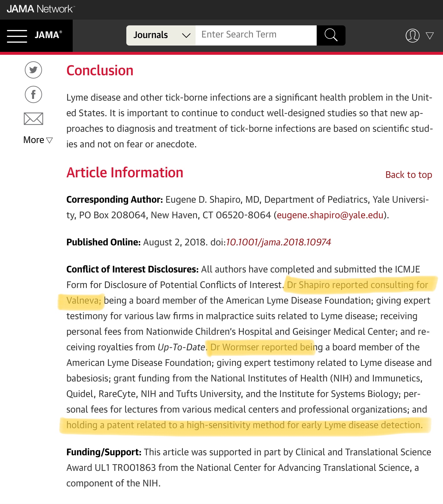Go to JAMA Network home logo
The width and height of the screenshot is (443, 504).
click(40, 9)
